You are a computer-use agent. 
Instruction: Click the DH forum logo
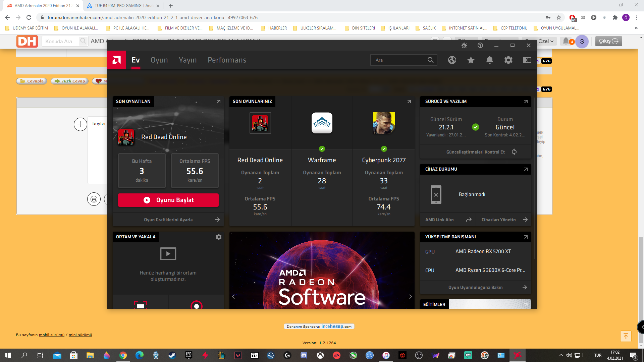coord(27,41)
